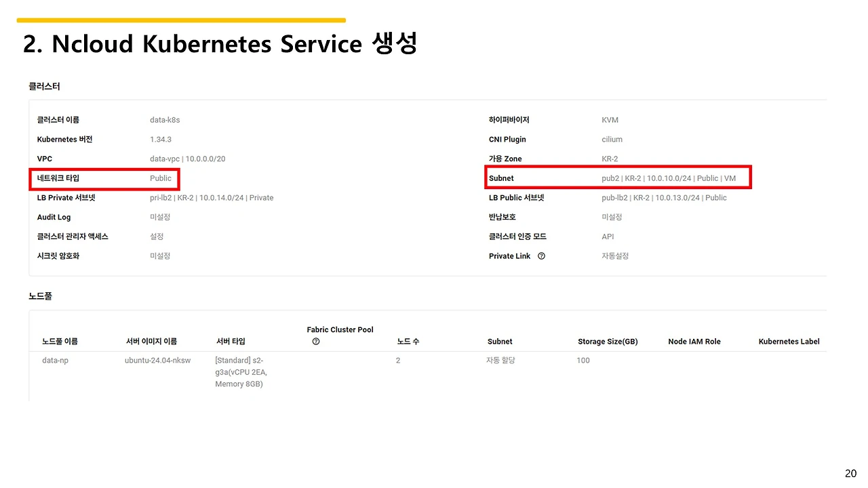Click the 시크릿 암호화 label
868x488 pixels.
[x=58, y=256]
